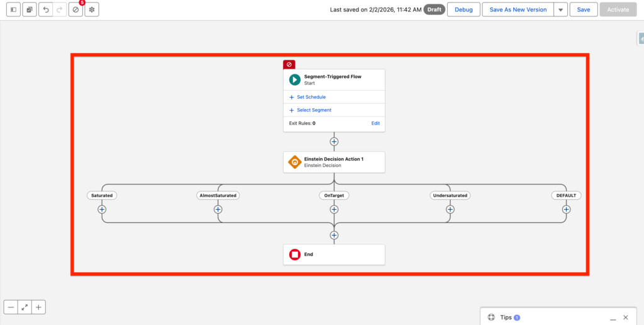The height and width of the screenshot is (325, 644).
Task: Click the Set Schedule link
Action: coord(311,97)
